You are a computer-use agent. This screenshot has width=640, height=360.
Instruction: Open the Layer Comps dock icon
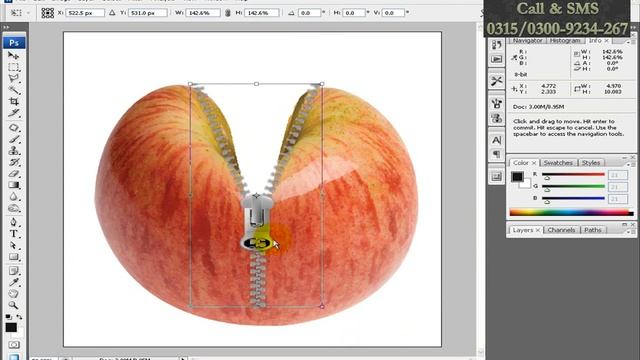click(x=497, y=176)
